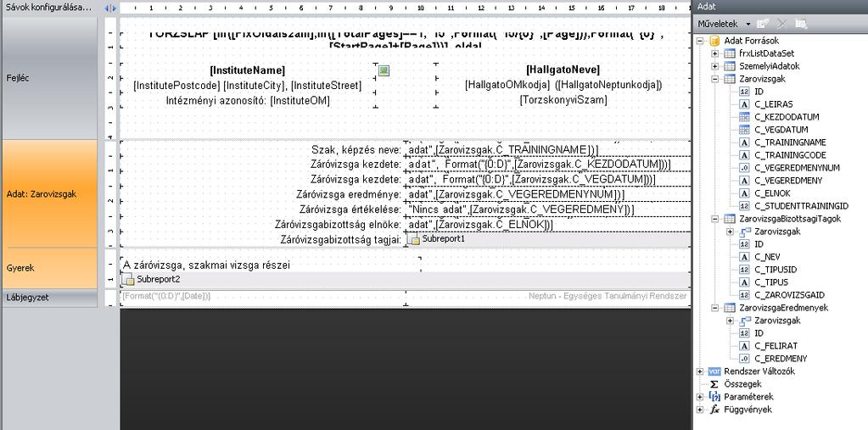868x430 pixels.
Task: Select the Gyerek band
Action: click(49, 268)
